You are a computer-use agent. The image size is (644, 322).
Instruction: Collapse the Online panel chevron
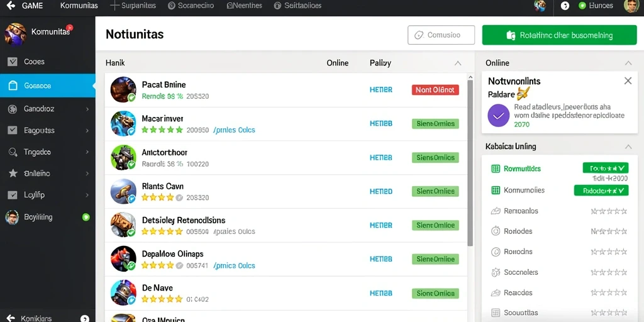tap(628, 64)
